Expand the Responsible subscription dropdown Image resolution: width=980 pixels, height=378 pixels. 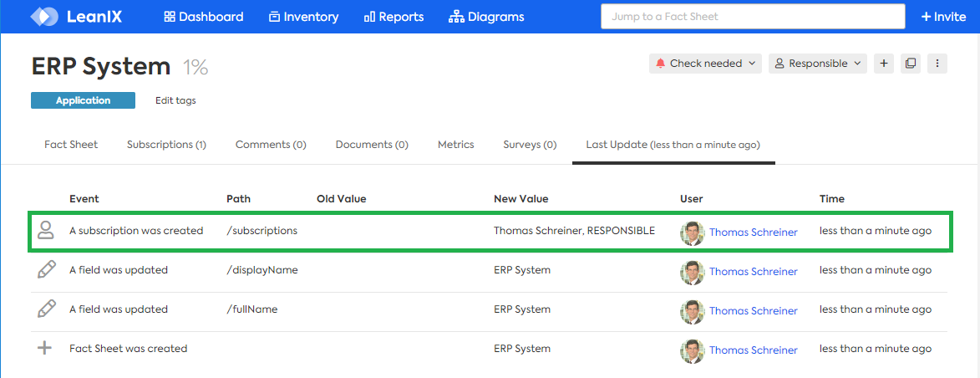[817, 64]
